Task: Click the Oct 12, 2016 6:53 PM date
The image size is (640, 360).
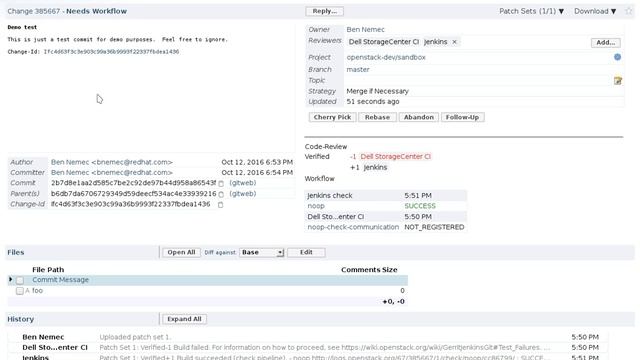Action: tap(257, 162)
